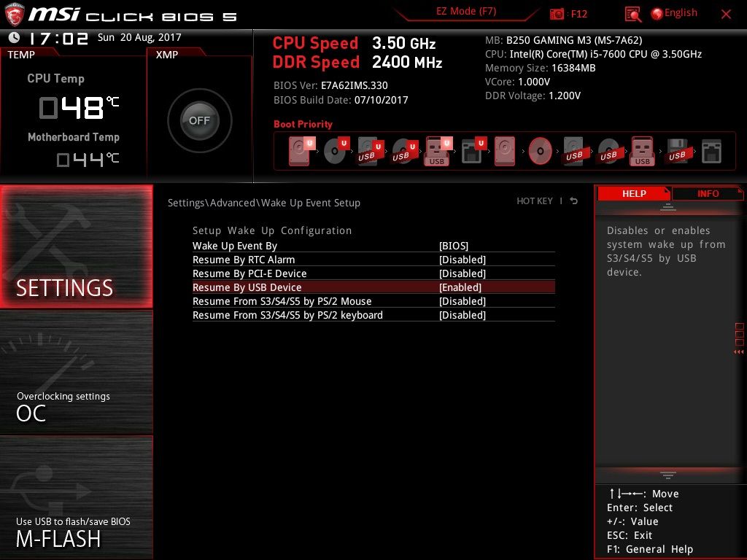747x560 pixels.
Task: Toggle the XMP OFF round button
Action: (x=200, y=120)
